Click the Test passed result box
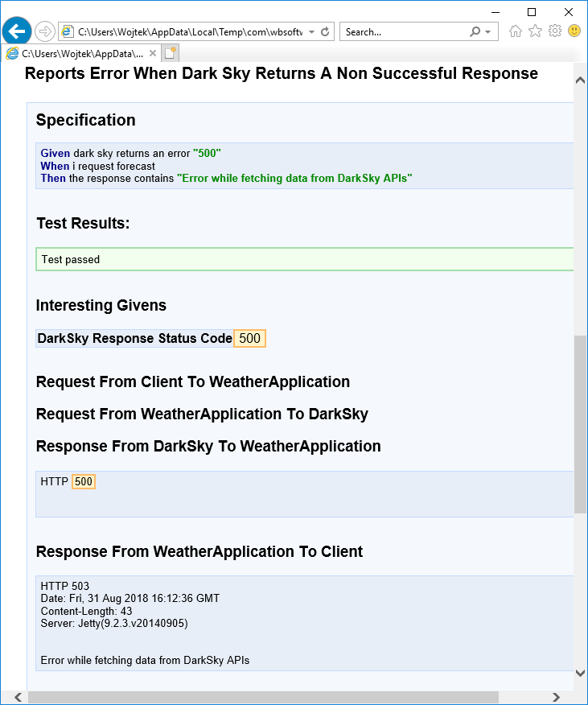588x705 pixels. point(304,259)
